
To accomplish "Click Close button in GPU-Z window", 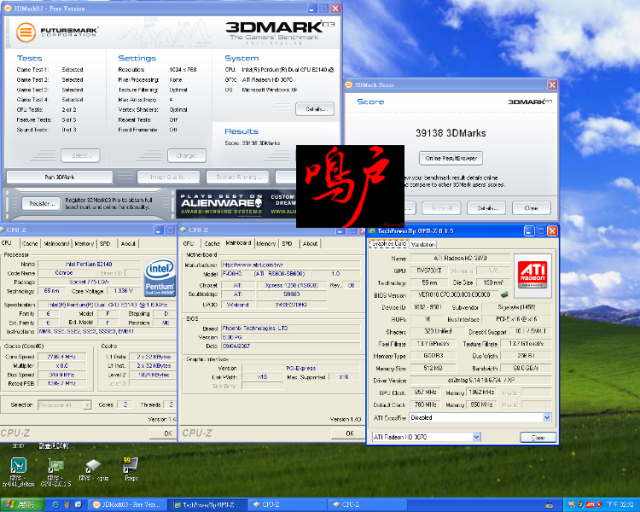I will 538,437.
